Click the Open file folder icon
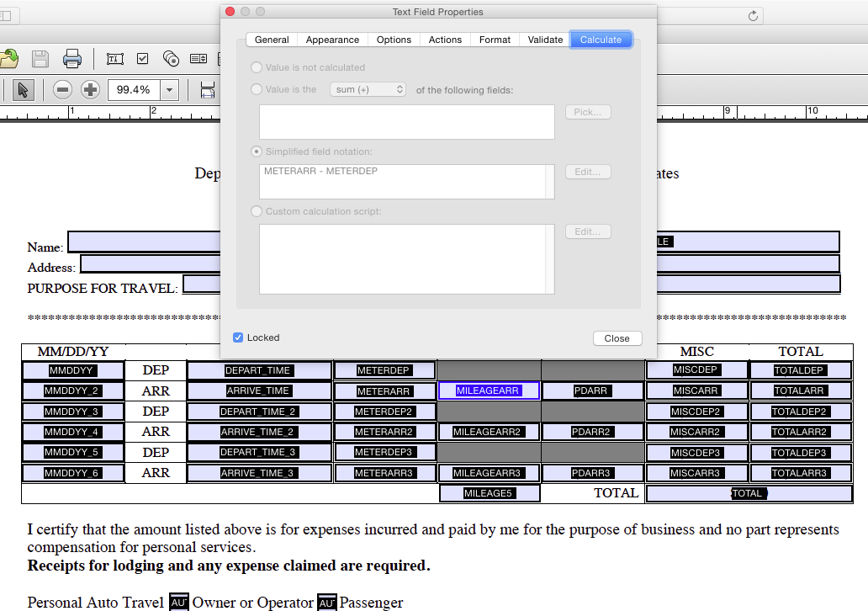This screenshot has height=611, width=868. click(8, 58)
